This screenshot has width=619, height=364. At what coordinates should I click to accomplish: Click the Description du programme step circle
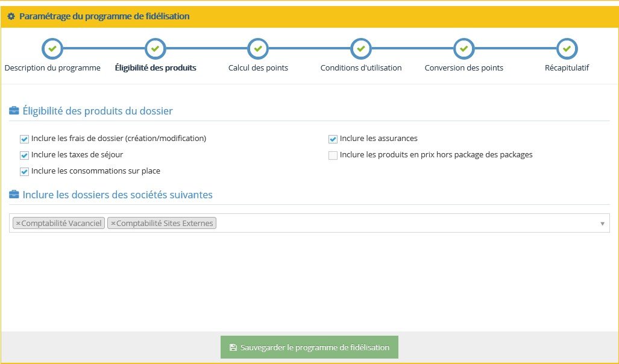point(52,48)
